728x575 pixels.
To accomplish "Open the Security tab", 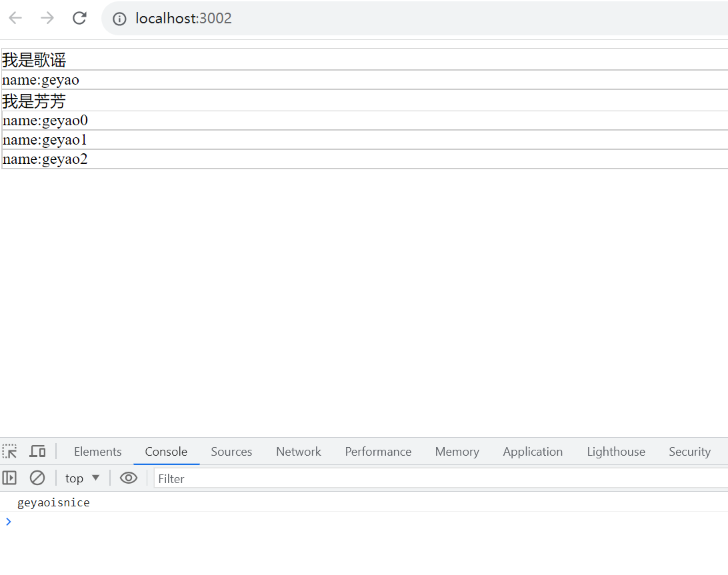I will pos(689,452).
